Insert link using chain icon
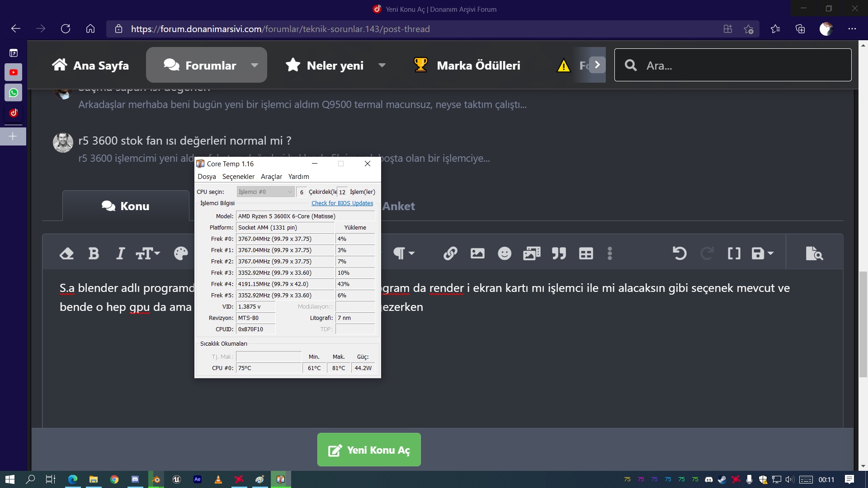868x488 pixels. 450,253
